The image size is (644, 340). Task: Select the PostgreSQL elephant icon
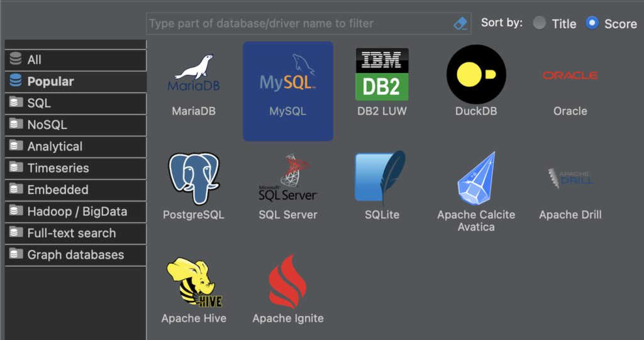coord(194,179)
